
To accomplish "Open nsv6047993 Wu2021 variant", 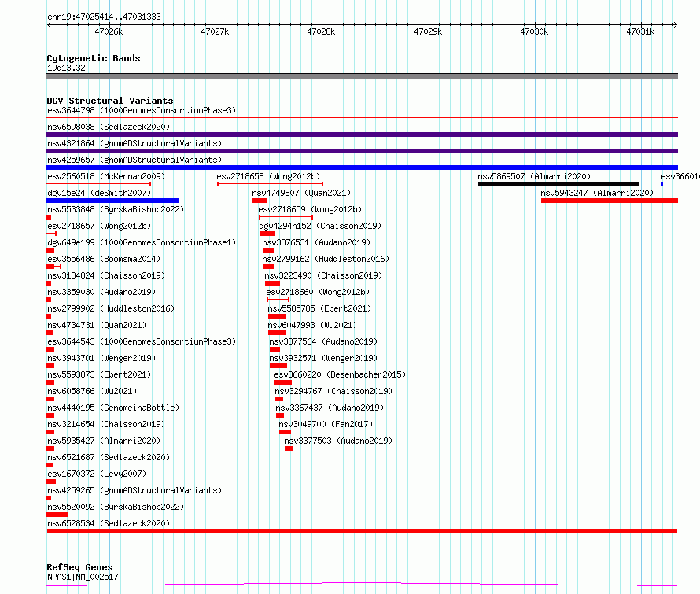I will (x=312, y=325).
